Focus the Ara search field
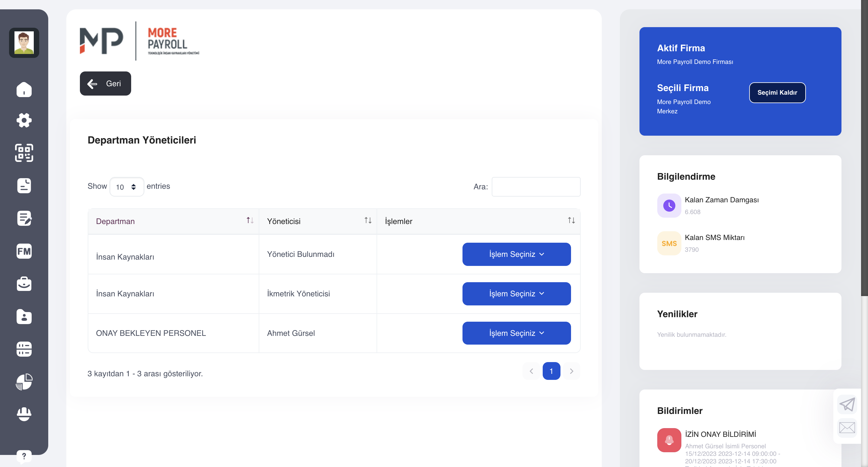Screen dimensions: 868x467 coord(536,187)
